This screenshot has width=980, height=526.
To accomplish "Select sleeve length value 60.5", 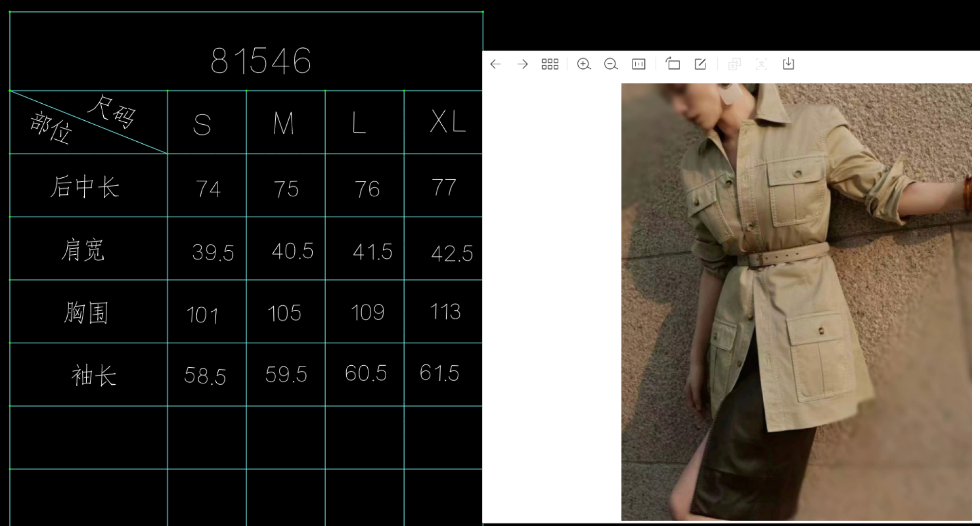I will pos(366,374).
